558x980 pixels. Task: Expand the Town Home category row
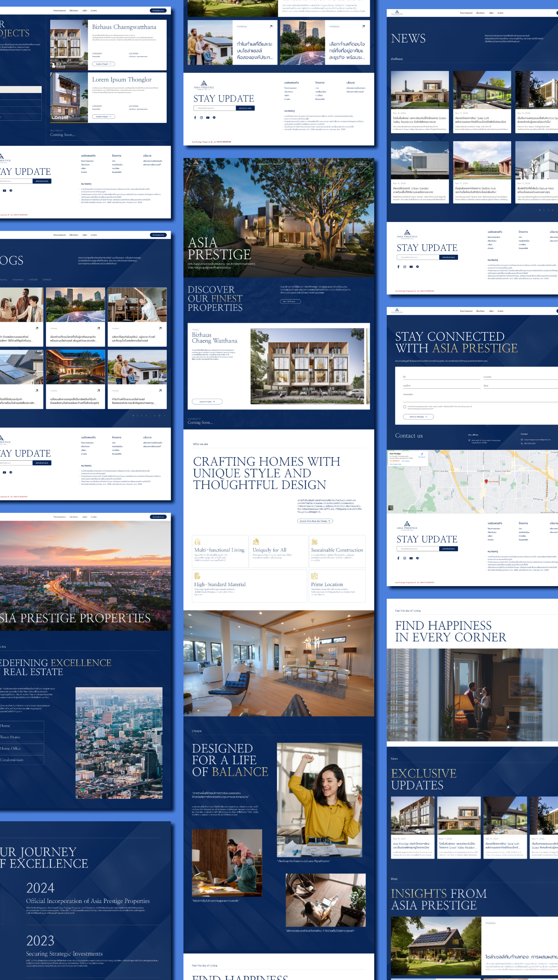pyautogui.click(x=22, y=737)
